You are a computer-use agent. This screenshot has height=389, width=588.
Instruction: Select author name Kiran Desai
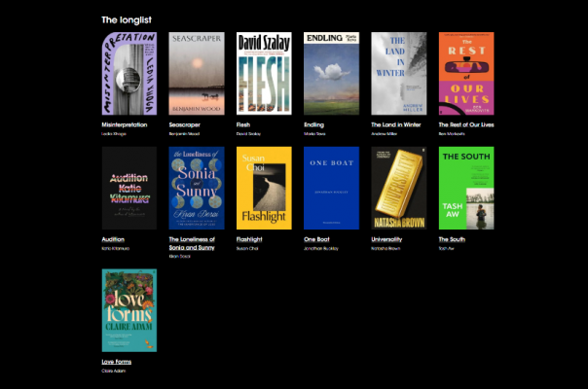(180, 257)
